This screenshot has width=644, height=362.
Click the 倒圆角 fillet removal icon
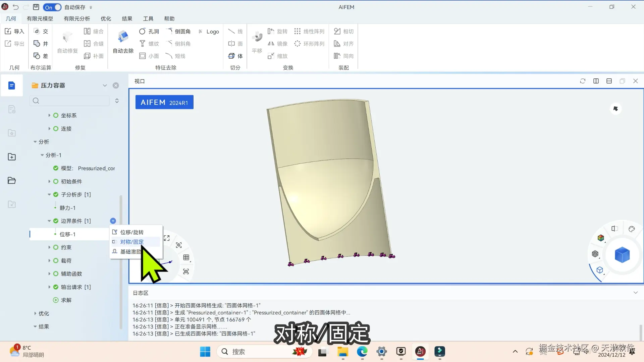pyautogui.click(x=169, y=31)
